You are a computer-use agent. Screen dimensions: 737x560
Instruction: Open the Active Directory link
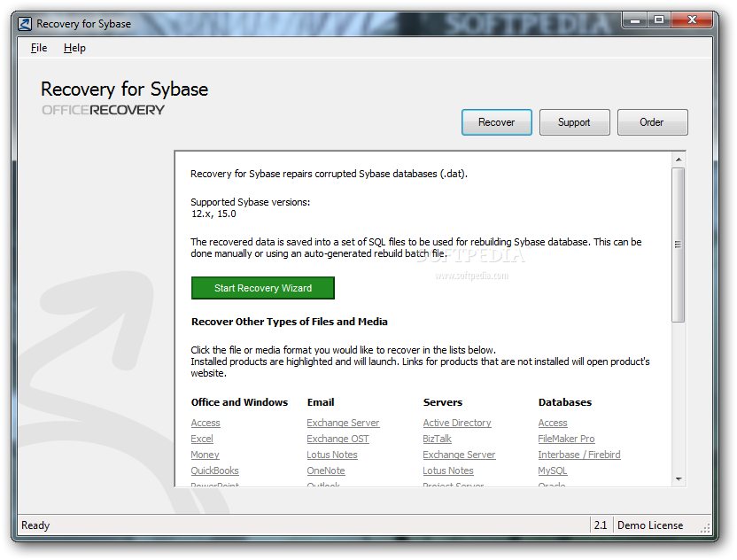[457, 423]
